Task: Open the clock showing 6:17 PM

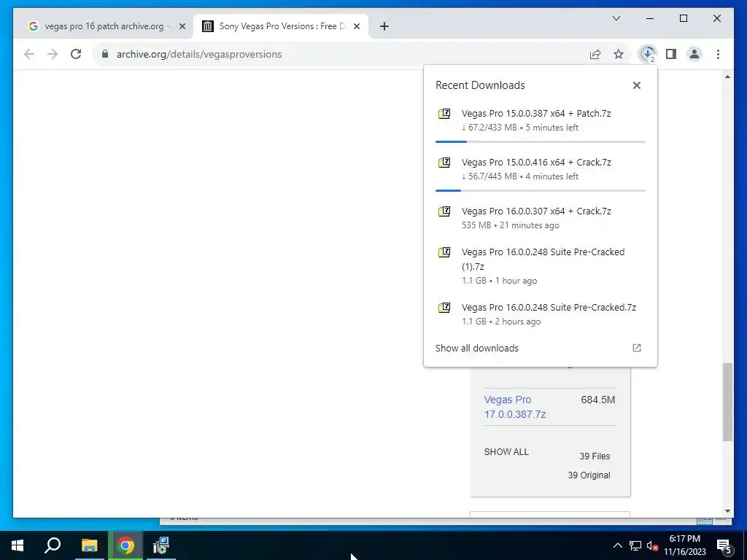Action: click(x=684, y=545)
